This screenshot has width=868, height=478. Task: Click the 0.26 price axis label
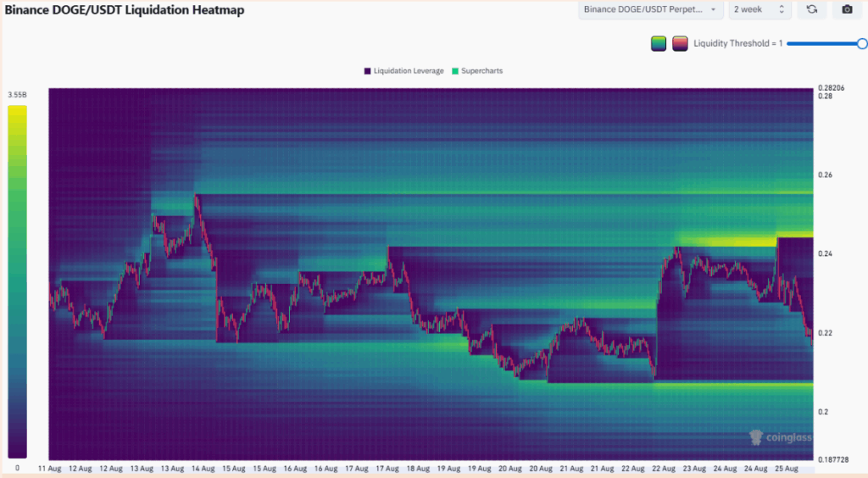825,175
